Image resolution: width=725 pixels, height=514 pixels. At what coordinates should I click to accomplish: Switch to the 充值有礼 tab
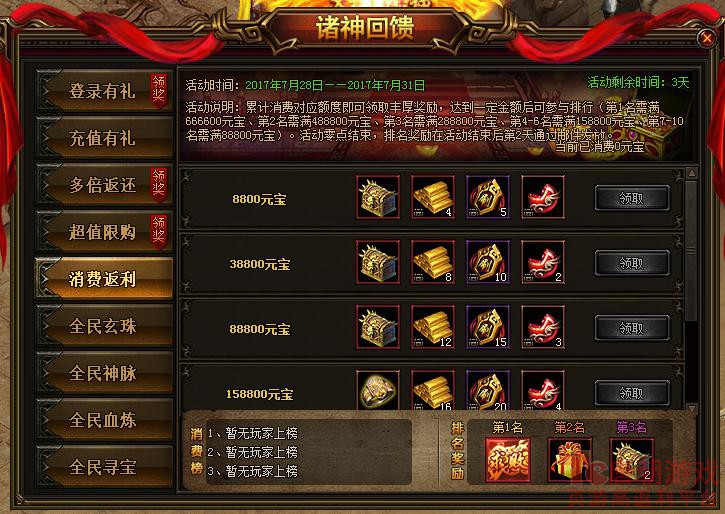point(104,138)
